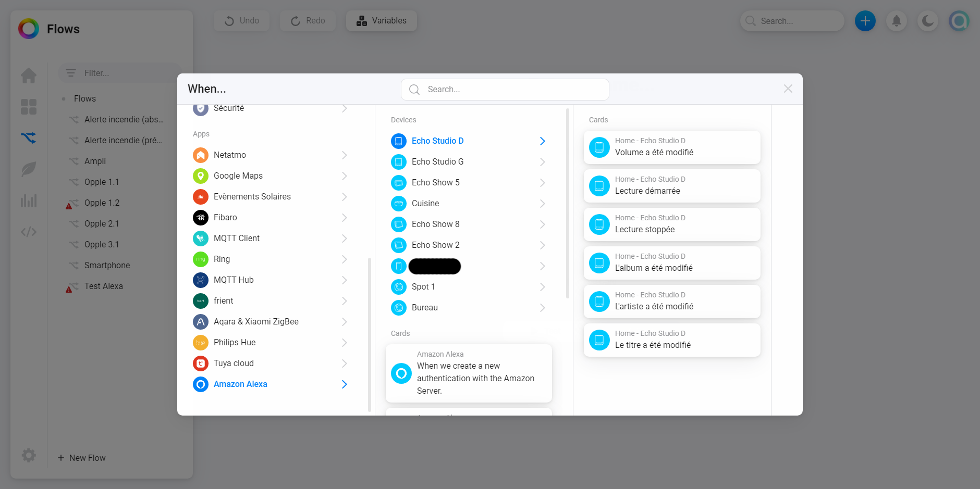Open the Settings gear icon in sidebar

click(29, 456)
